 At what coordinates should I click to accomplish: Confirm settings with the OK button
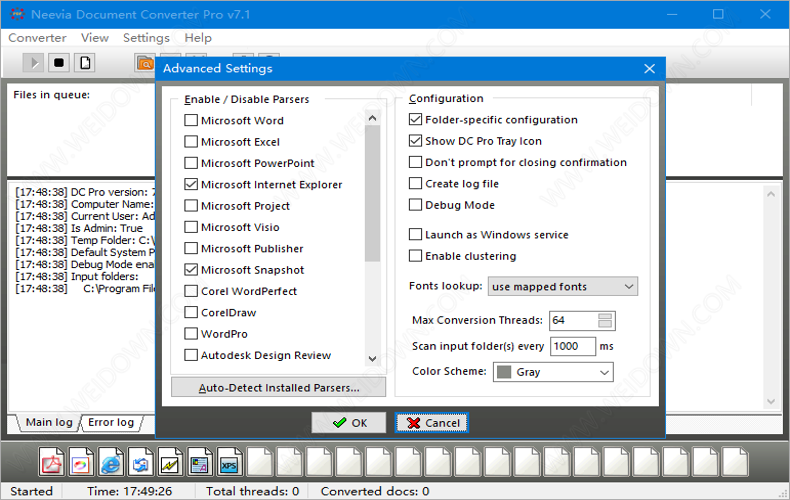349,423
